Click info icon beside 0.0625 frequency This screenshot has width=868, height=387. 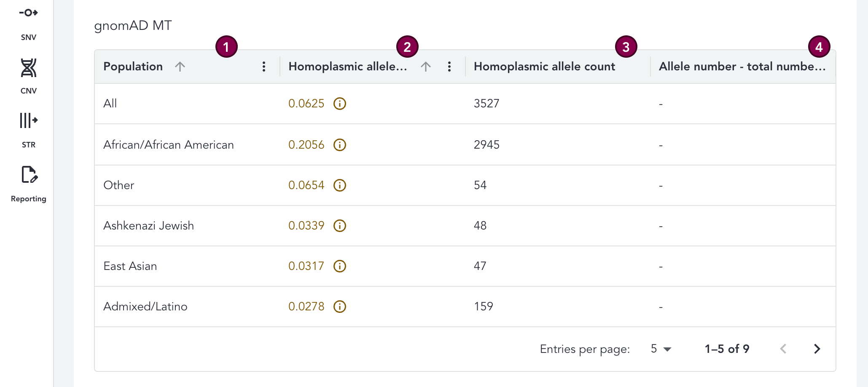click(339, 104)
